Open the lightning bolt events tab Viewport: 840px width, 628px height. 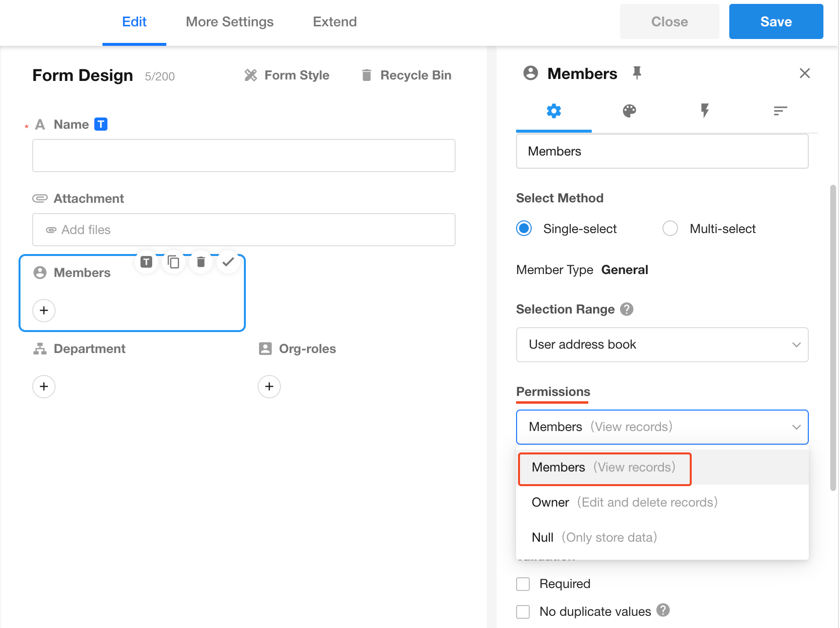tap(704, 111)
